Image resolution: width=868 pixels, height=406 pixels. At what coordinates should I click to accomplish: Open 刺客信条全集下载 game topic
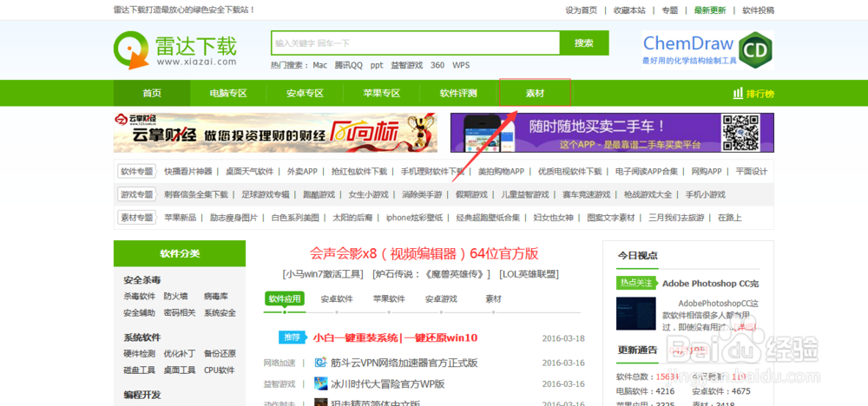tap(196, 194)
